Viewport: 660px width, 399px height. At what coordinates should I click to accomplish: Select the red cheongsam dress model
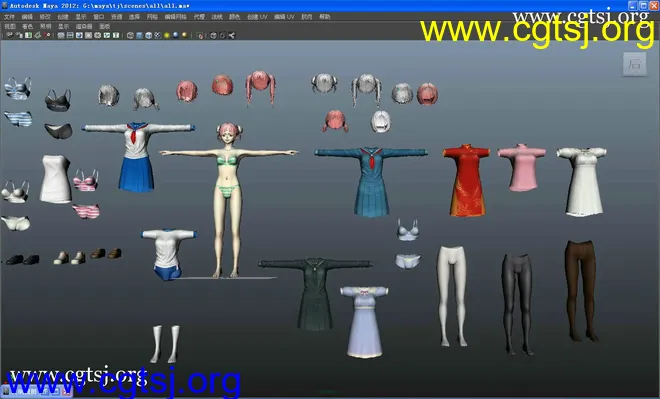pyautogui.click(x=466, y=180)
